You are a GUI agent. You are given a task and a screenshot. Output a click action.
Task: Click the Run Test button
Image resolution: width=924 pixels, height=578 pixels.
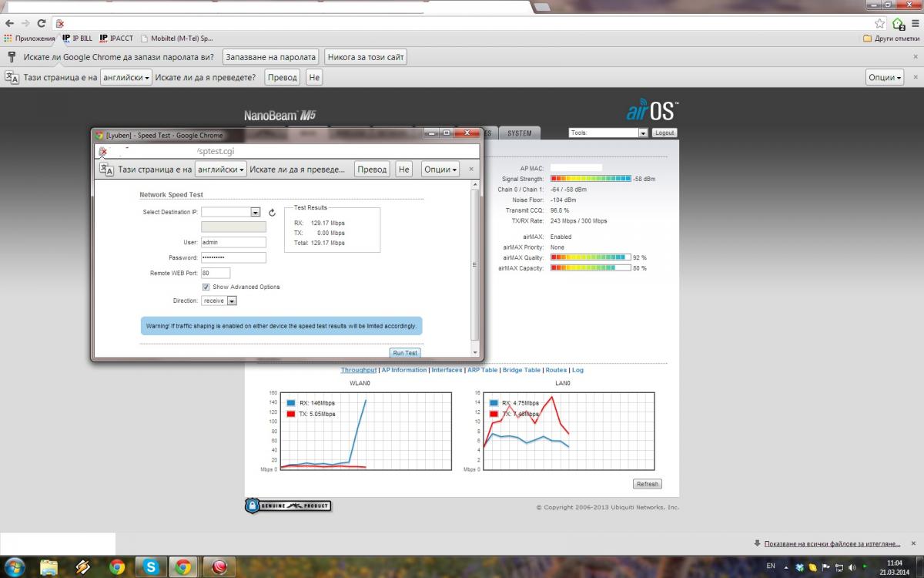tap(405, 353)
